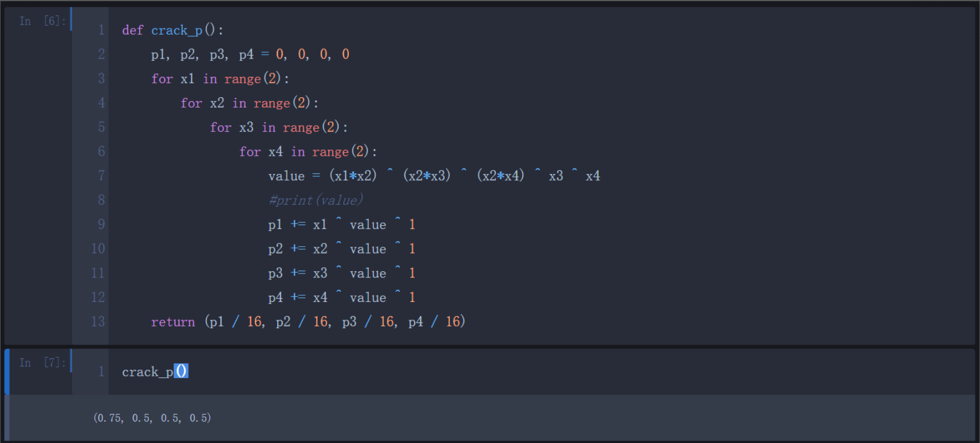The height and width of the screenshot is (443, 980).
Task: Click the In [6] cell prompt
Action: coord(42,21)
